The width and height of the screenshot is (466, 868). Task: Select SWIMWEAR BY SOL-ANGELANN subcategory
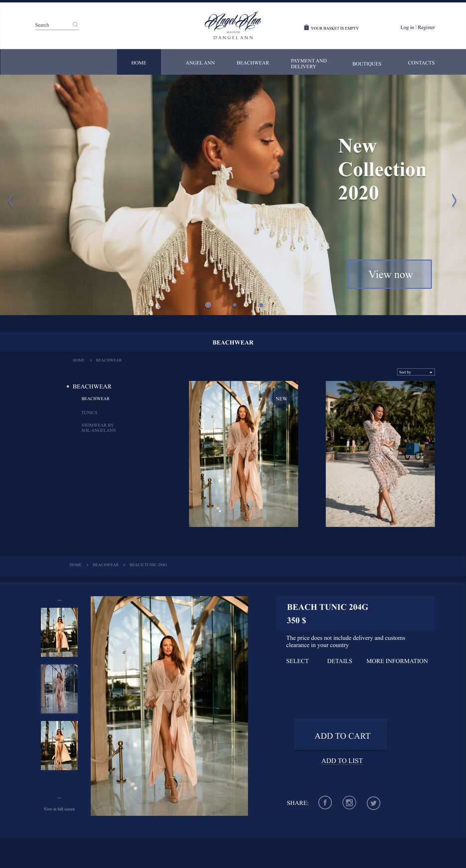[x=99, y=428]
